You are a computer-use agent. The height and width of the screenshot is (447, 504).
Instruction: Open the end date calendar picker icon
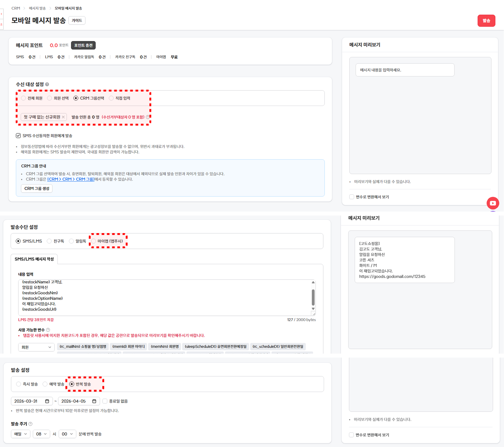click(94, 401)
